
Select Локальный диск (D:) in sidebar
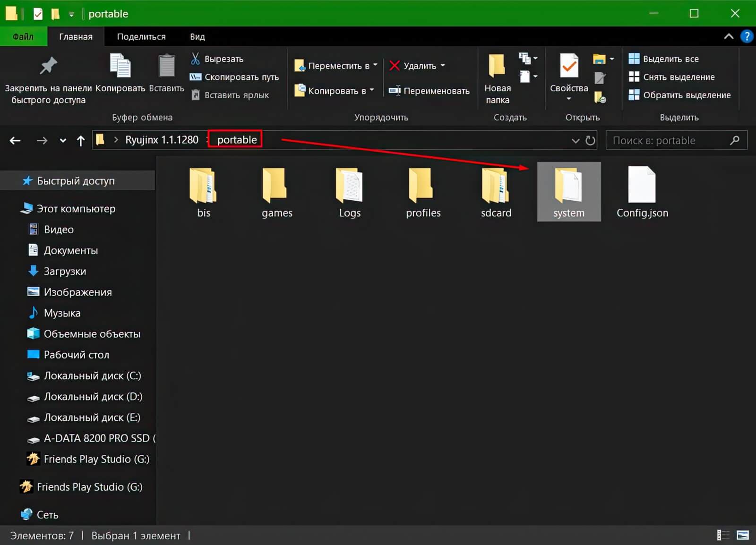(x=93, y=397)
